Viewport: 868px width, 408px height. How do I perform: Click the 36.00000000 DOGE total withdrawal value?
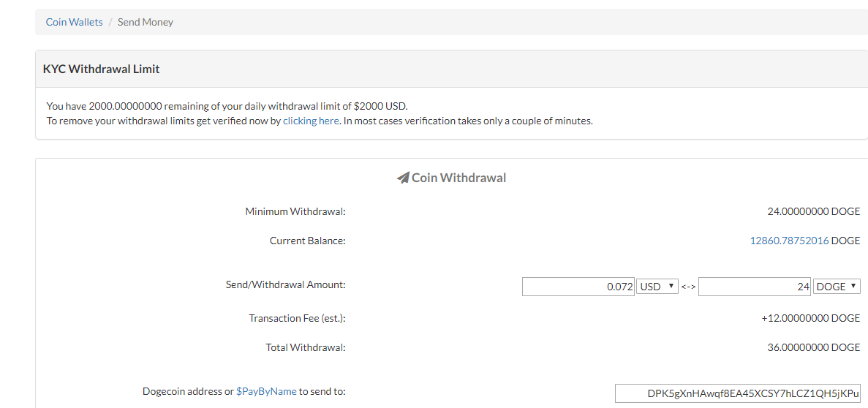[x=812, y=347]
